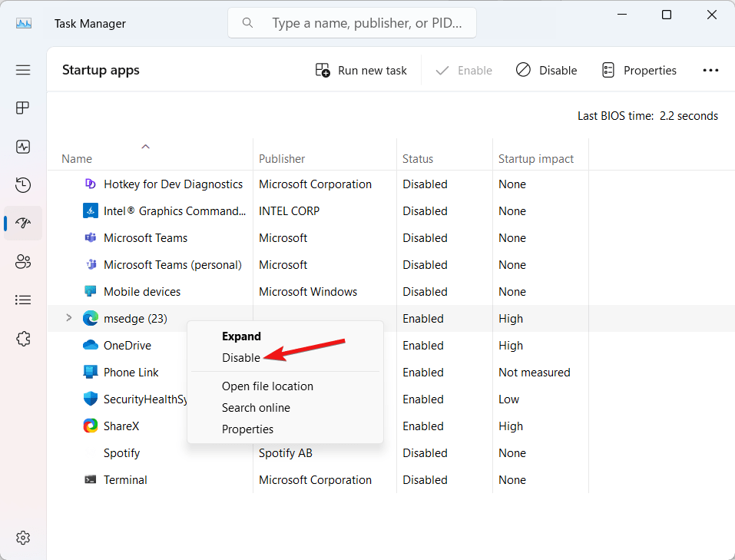Focus the name, publisher, or PID search box
The width and height of the screenshot is (735, 560).
pos(352,22)
